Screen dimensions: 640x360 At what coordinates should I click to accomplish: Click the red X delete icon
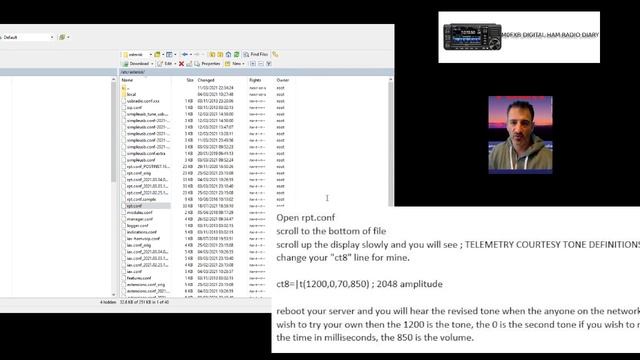[181, 64]
